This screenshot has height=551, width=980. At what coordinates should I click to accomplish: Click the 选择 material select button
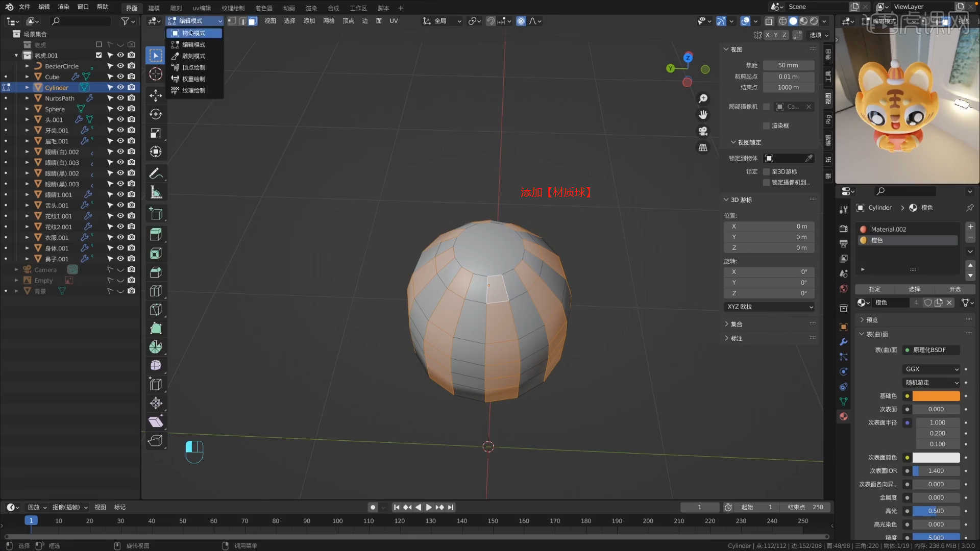[x=914, y=289]
